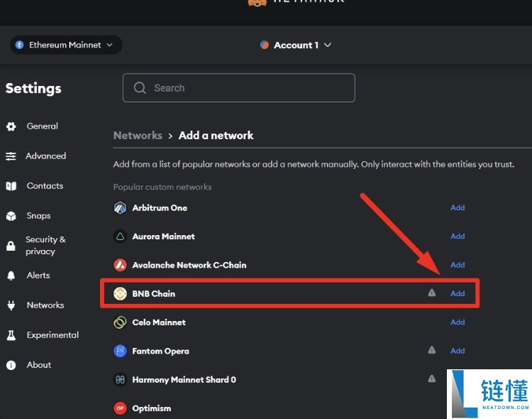The width and height of the screenshot is (532, 419).
Task: Click the Fantom Opera logo
Action: pyautogui.click(x=120, y=351)
